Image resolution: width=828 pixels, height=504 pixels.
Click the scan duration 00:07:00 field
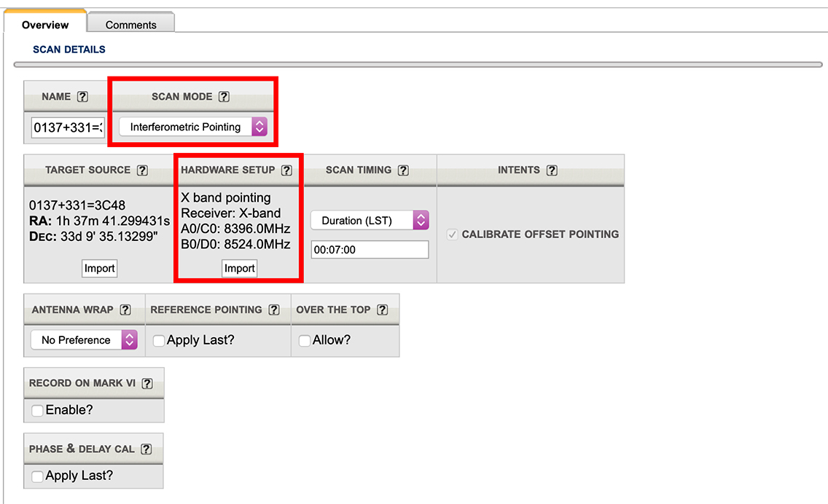[370, 250]
